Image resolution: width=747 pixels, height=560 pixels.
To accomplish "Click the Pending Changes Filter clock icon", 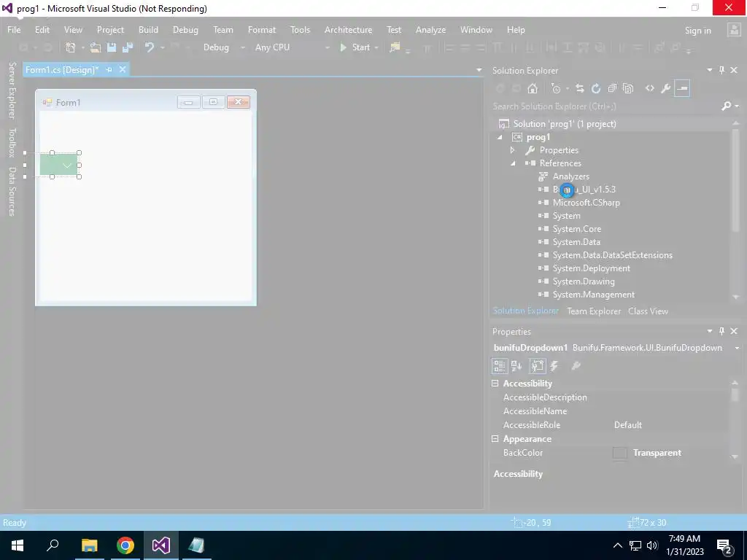I will tap(555, 88).
